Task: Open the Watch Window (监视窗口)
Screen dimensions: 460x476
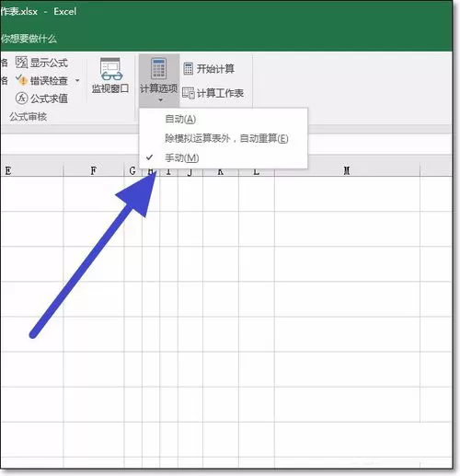Action: point(110,75)
